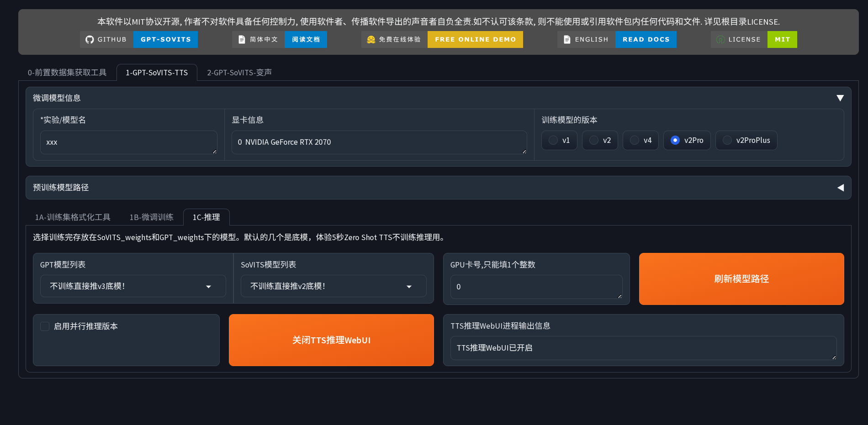868x425 pixels.
Task: Switch to the 1A-训练集格式化工具 tab
Action: tap(73, 217)
